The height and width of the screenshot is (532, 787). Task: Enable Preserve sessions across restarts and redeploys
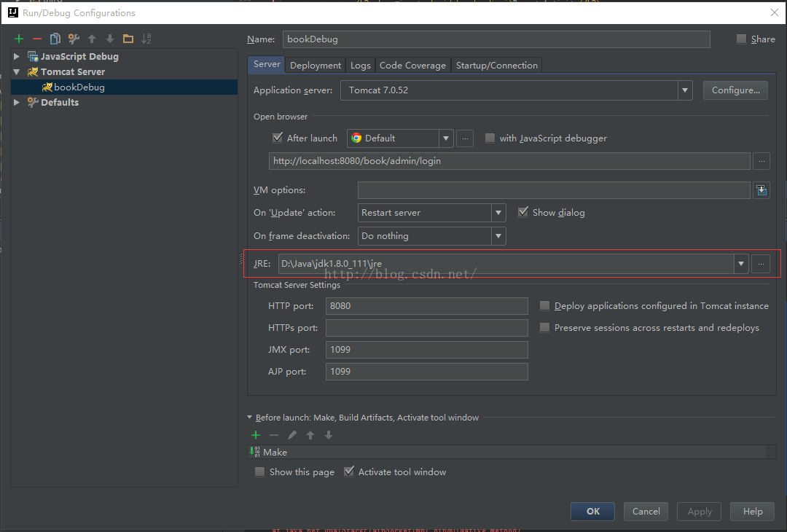544,328
